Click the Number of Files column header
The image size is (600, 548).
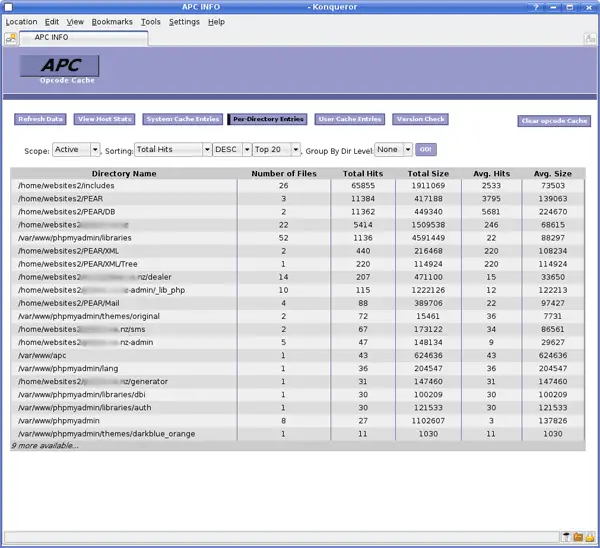[x=284, y=173]
